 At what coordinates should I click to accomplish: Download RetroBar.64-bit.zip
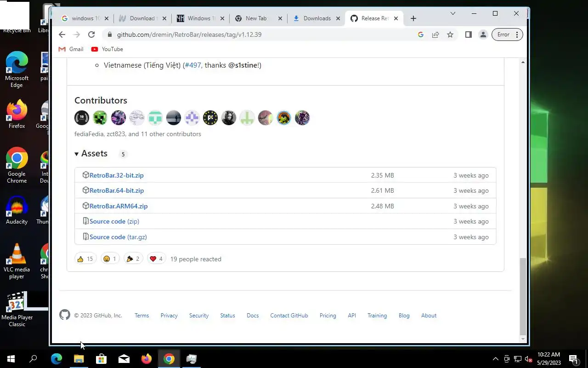pos(117,190)
